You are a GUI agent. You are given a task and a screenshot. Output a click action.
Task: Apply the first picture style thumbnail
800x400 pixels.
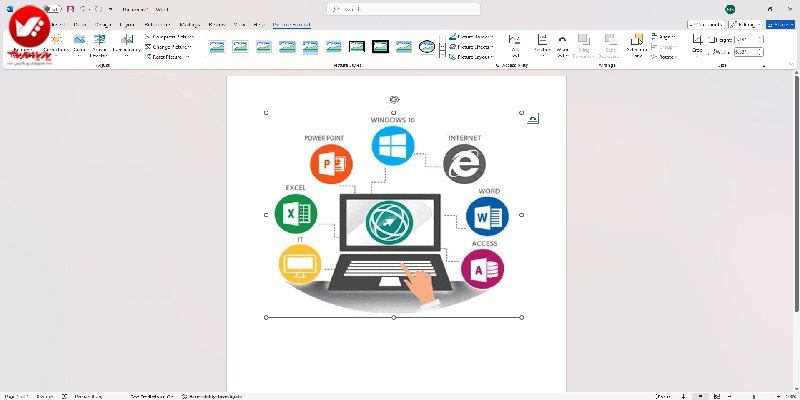217,46
